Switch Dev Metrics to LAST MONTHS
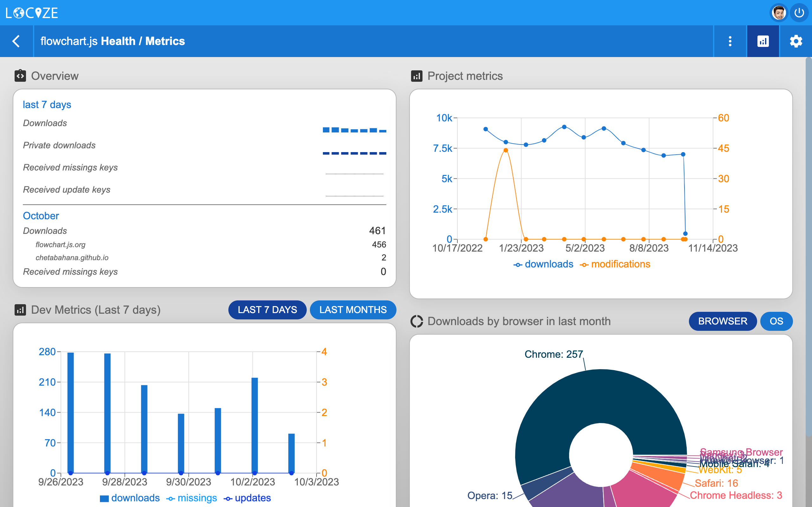The image size is (812, 507). [353, 310]
